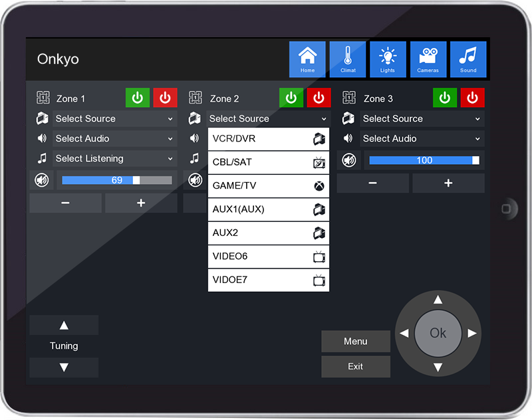The height and width of the screenshot is (420, 532).
Task: Turn off Zone 3 with red power button
Action: click(x=472, y=98)
